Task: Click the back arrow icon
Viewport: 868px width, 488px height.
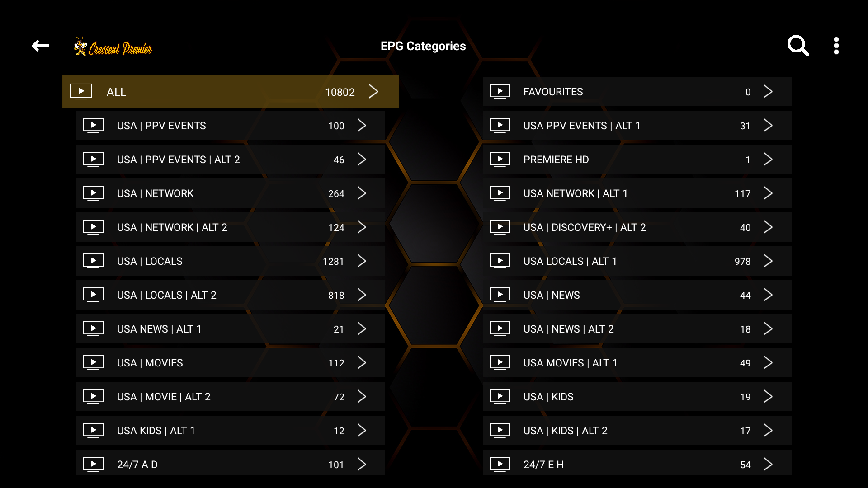Action: pyautogui.click(x=40, y=46)
